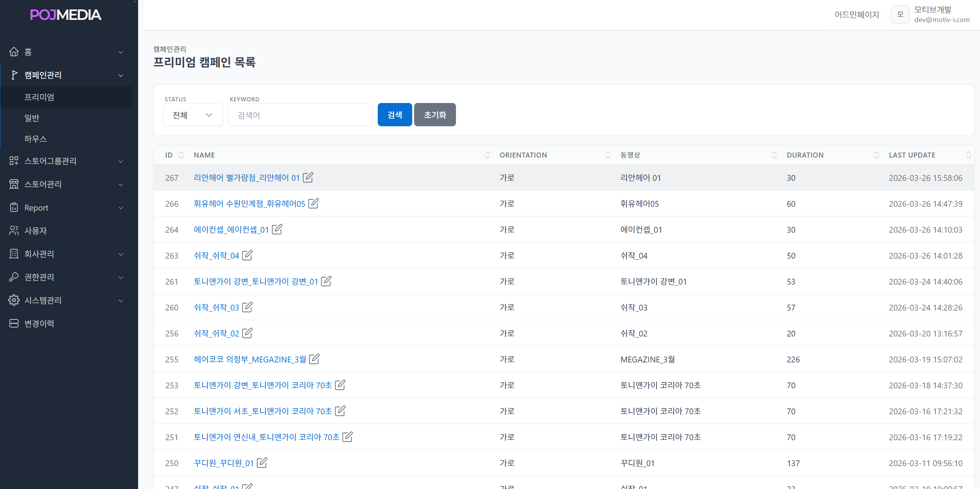Viewport: 980px width, 489px height.
Task: Open the STATUS dropdown showing 전체
Action: tap(193, 115)
